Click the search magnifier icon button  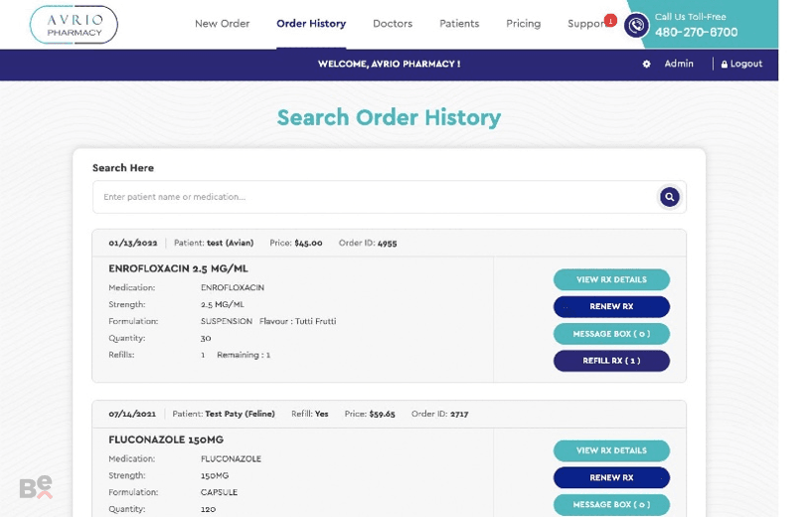point(670,197)
